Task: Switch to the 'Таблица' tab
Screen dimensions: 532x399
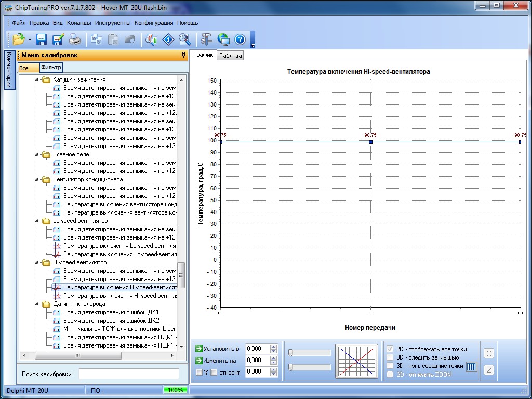Action: 230,56
